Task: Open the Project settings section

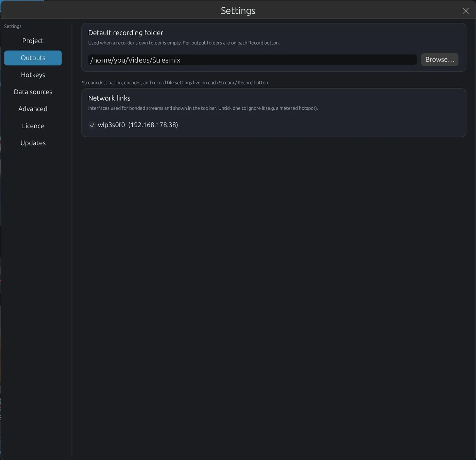Action: pyautogui.click(x=33, y=41)
